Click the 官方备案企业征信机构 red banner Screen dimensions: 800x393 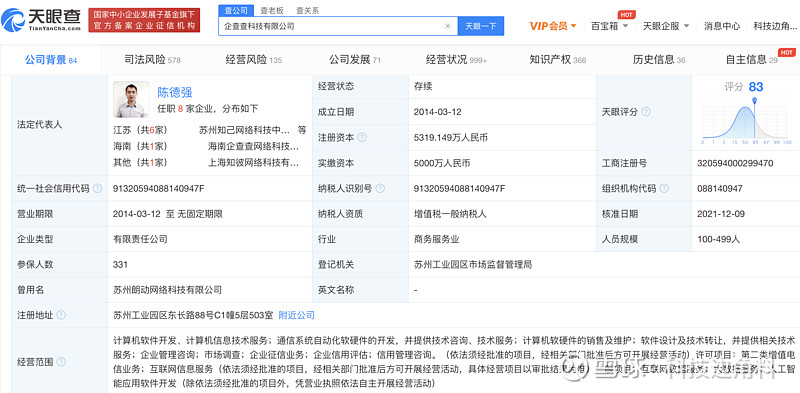pyautogui.click(x=144, y=20)
